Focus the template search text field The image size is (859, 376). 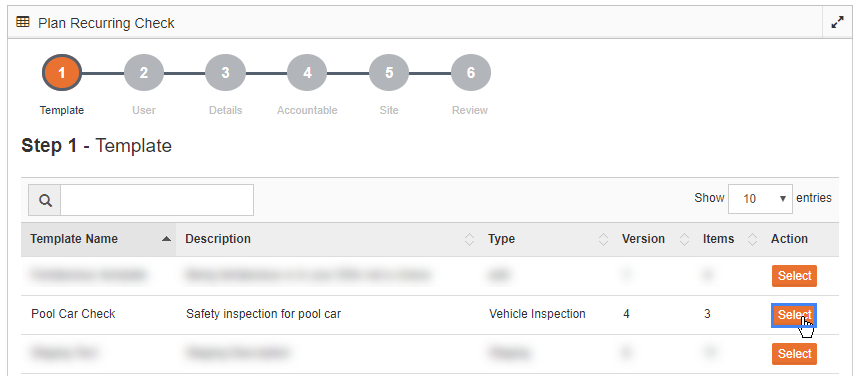coord(157,200)
